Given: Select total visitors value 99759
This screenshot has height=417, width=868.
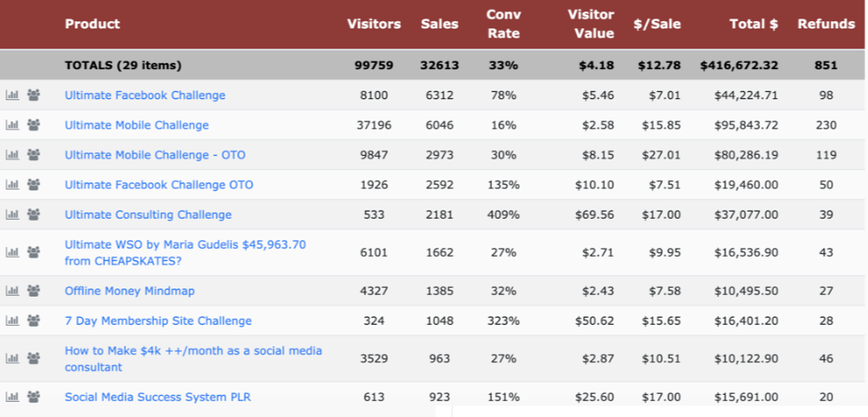Looking at the screenshot, I should [x=374, y=66].
